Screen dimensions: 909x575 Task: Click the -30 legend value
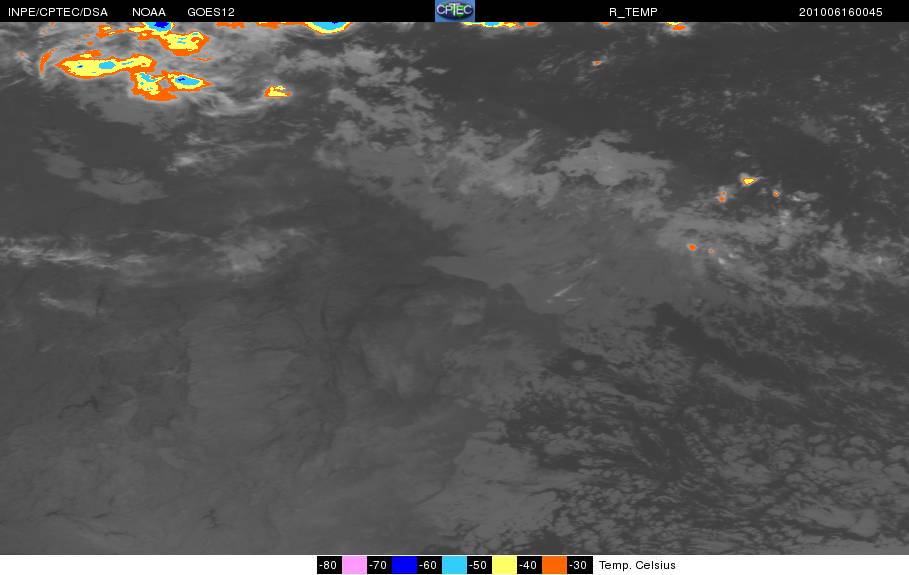(579, 565)
